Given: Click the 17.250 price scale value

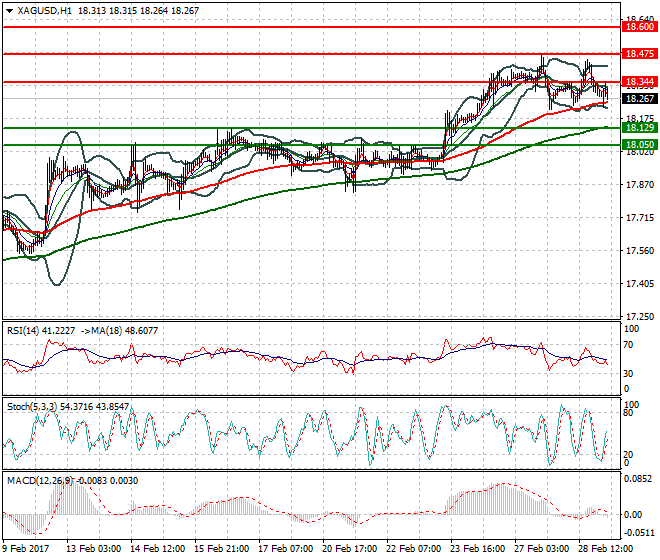Looking at the screenshot, I should click(x=640, y=316).
